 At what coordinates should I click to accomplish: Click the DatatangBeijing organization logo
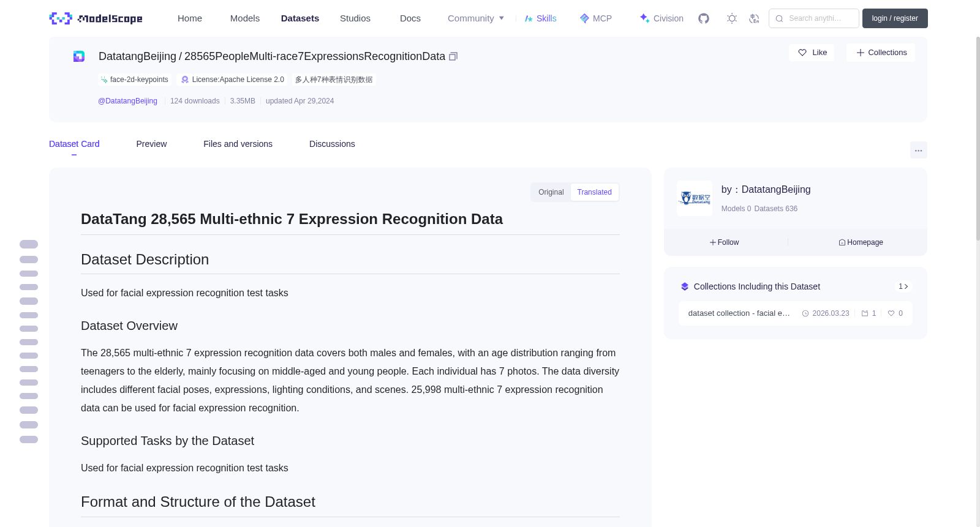[x=695, y=198]
